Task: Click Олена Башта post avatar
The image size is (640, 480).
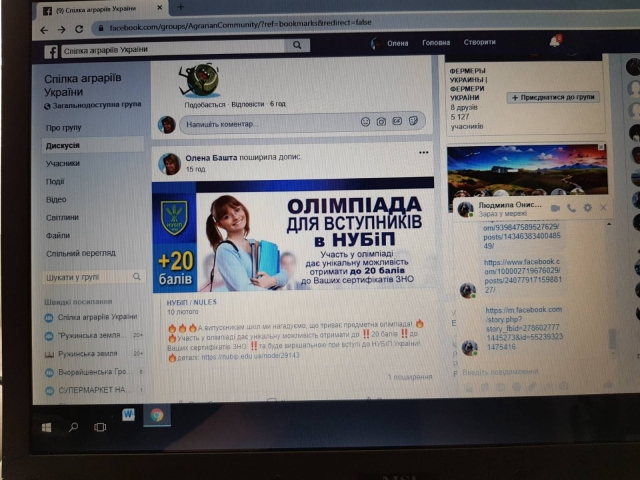Action: [169, 164]
